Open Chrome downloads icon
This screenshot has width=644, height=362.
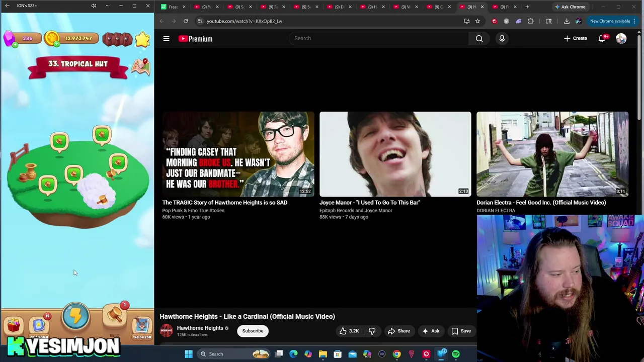[x=567, y=21]
